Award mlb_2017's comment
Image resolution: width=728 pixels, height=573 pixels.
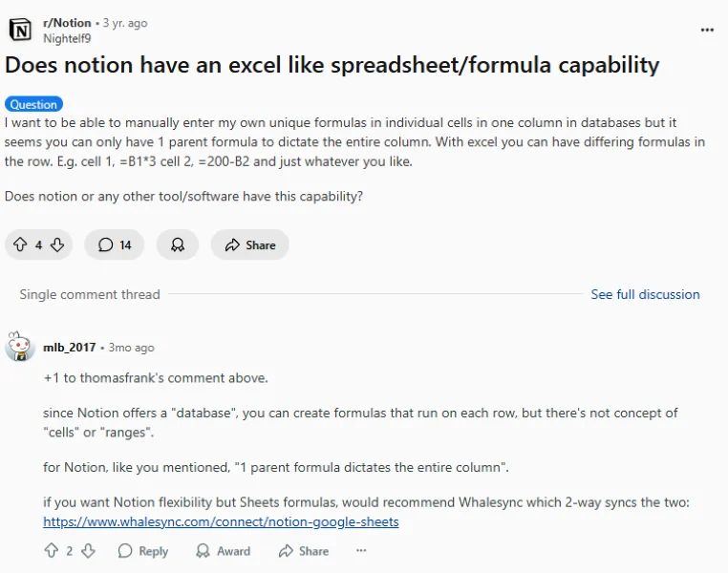(x=223, y=551)
